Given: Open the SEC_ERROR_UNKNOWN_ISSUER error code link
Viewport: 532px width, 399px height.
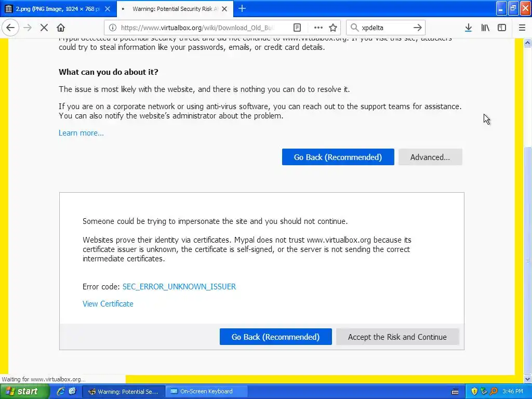Looking at the screenshot, I should [x=179, y=287].
